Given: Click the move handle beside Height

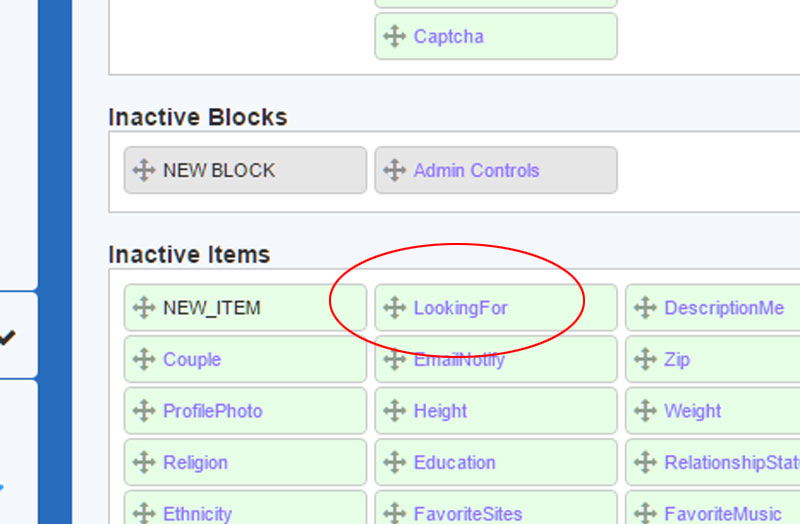Looking at the screenshot, I should (394, 411).
